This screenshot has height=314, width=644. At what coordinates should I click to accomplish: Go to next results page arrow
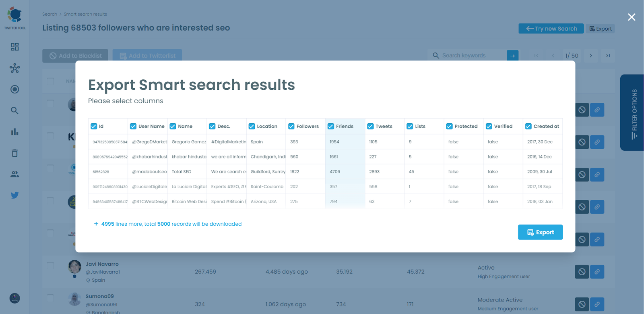coord(591,56)
